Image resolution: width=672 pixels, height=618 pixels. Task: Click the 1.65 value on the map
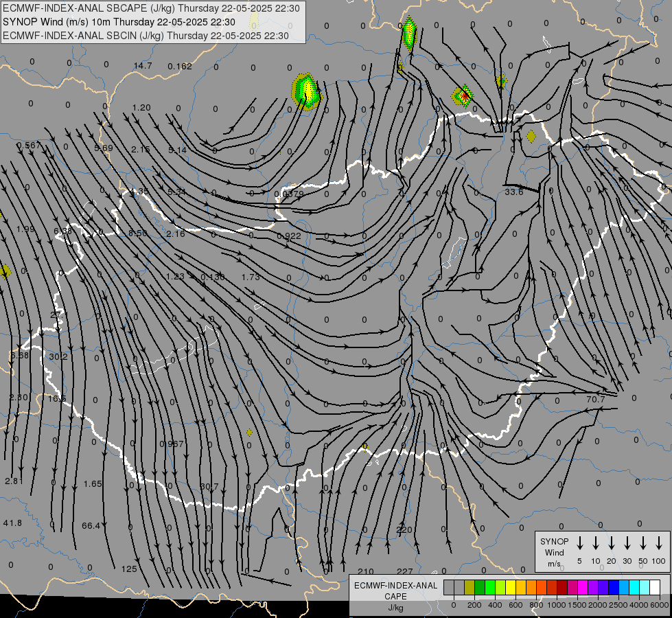point(93,483)
